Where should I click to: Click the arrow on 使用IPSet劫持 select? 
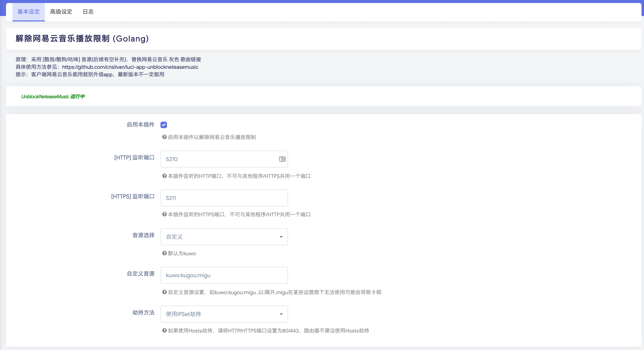click(281, 314)
